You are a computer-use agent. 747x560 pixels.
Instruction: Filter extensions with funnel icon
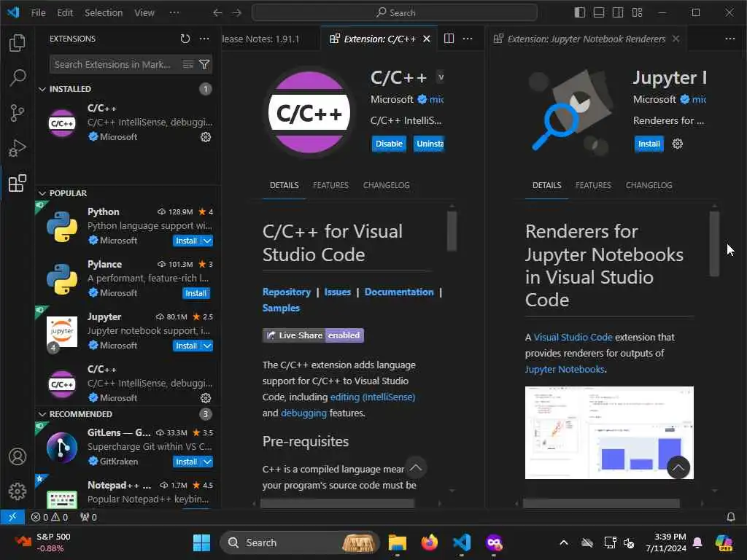(x=204, y=64)
